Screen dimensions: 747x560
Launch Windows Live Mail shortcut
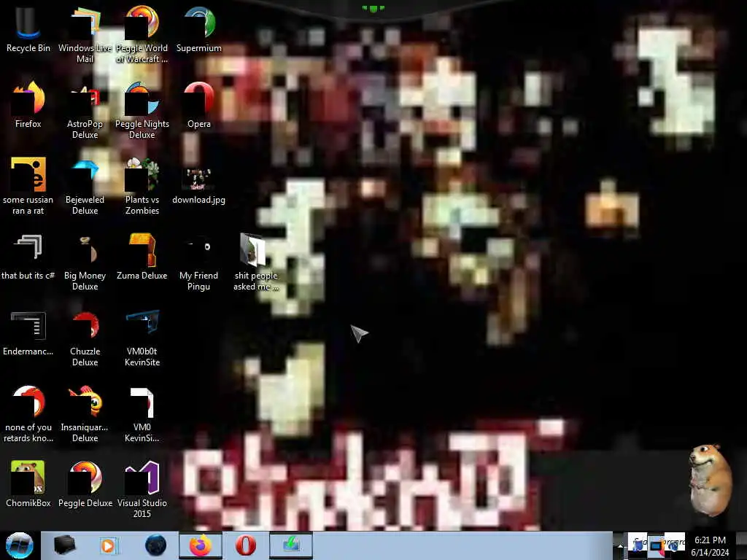[85, 35]
